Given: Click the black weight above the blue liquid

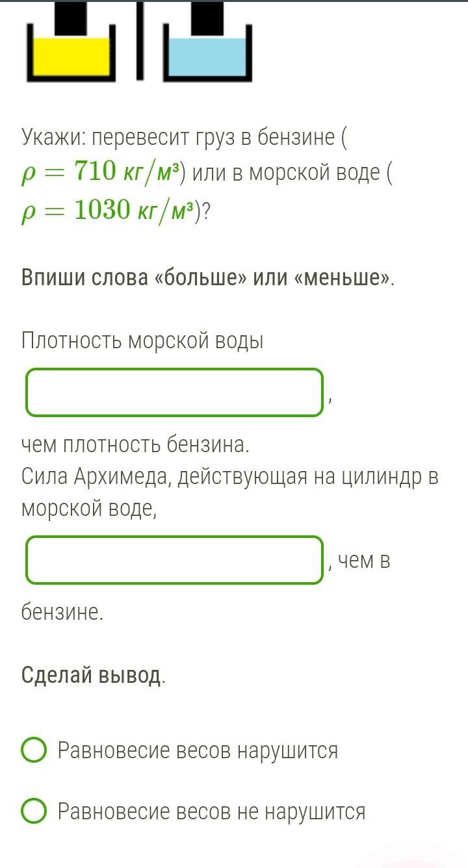Looking at the screenshot, I should coord(207,16).
